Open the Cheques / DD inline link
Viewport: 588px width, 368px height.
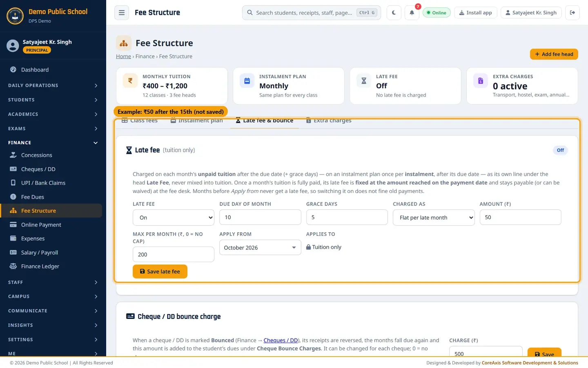click(281, 340)
